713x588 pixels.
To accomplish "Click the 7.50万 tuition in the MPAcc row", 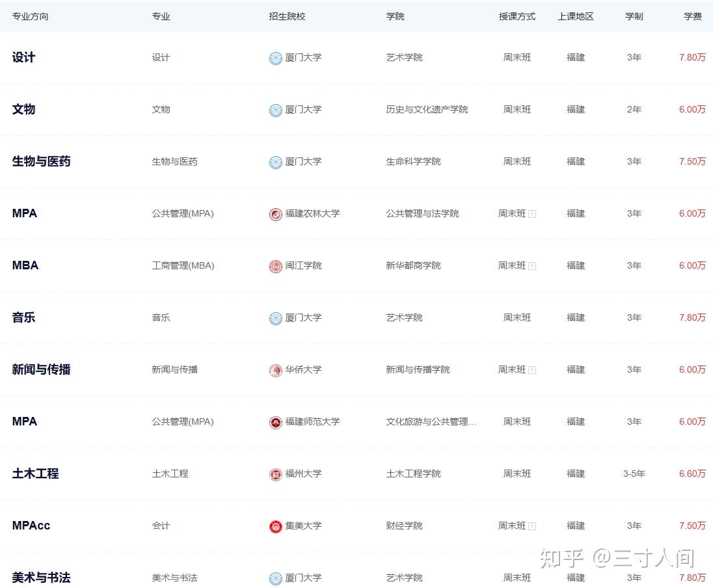I will pos(693,526).
